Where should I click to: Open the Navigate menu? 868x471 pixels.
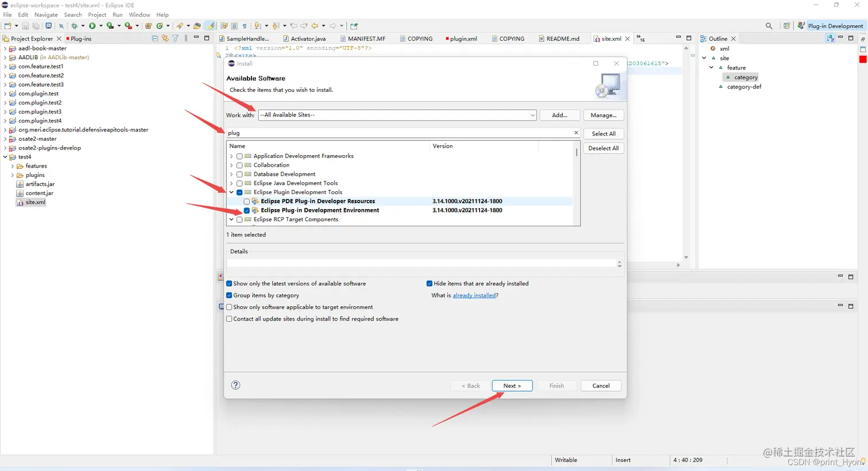tap(46, 14)
